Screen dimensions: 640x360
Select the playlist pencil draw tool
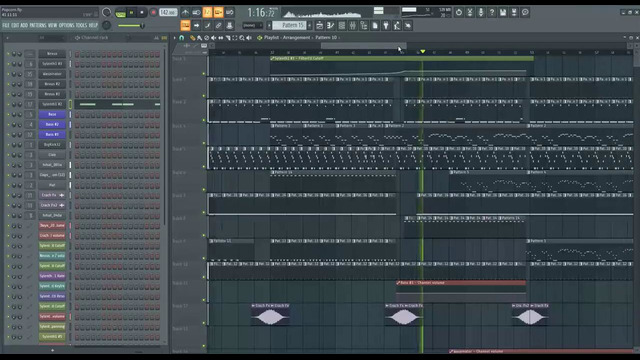click(x=192, y=38)
